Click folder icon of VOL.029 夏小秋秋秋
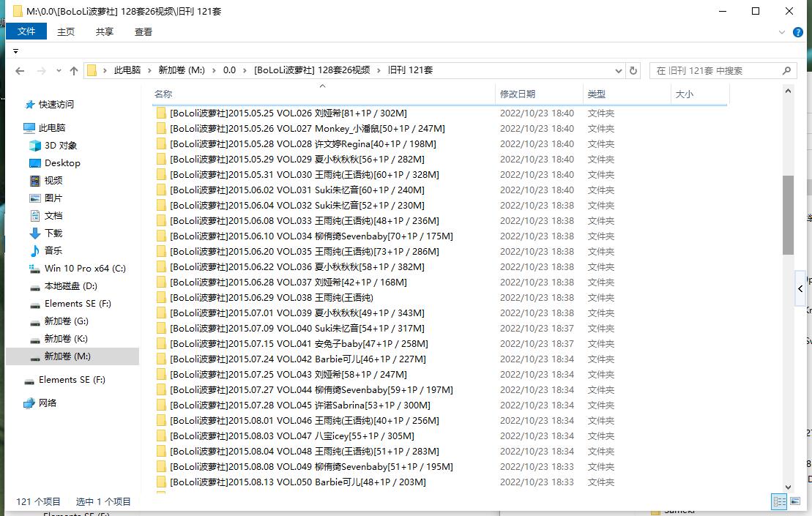812x516 pixels. point(161,160)
